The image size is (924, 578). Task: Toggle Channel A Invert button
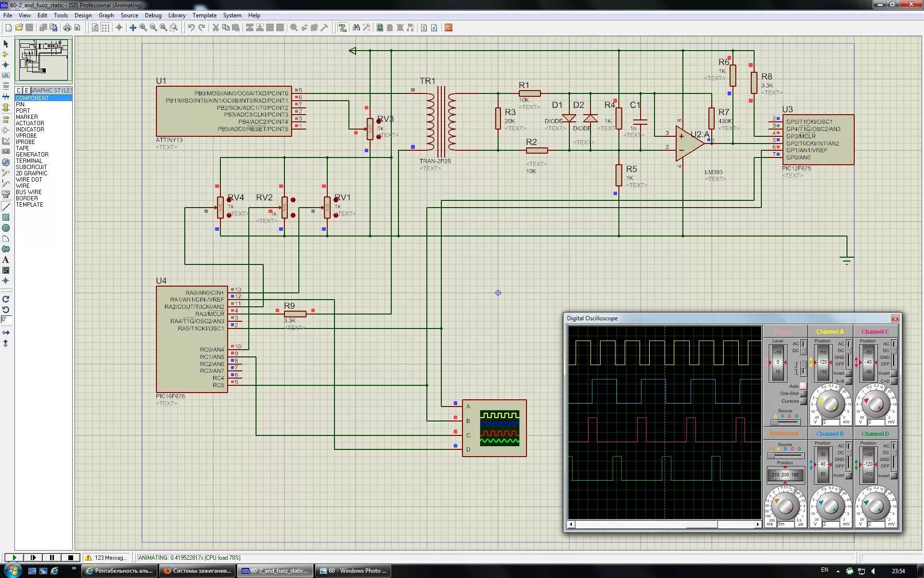pyautogui.click(x=849, y=373)
